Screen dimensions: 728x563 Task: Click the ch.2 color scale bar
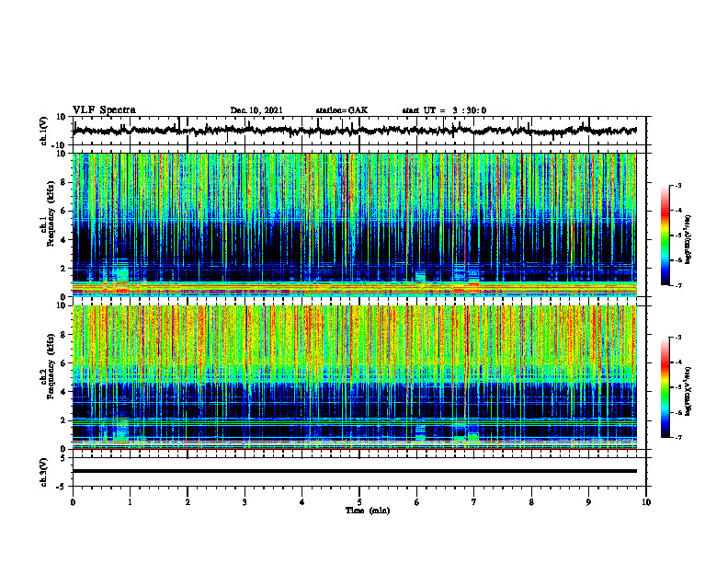point(665,387)
